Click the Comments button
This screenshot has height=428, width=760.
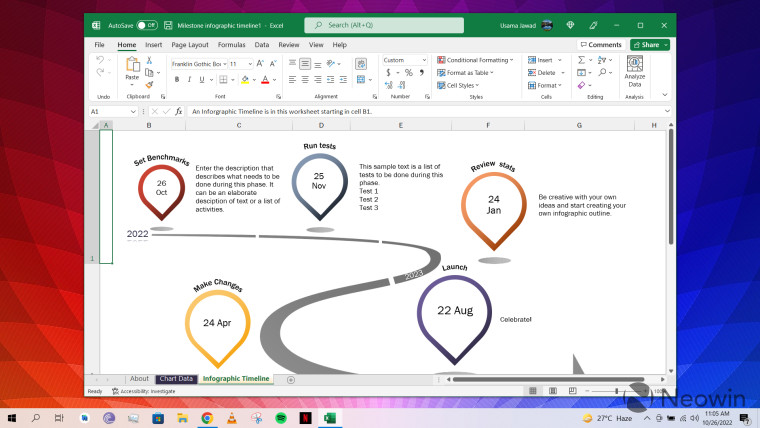click(601, 45)
